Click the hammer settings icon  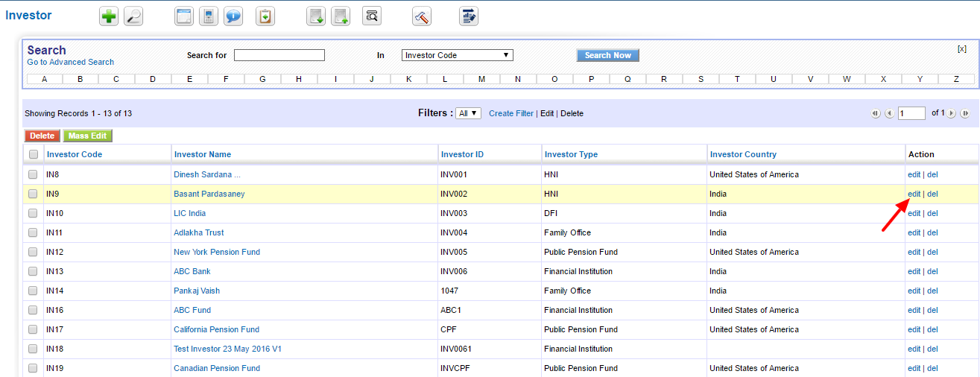[421, 16]
